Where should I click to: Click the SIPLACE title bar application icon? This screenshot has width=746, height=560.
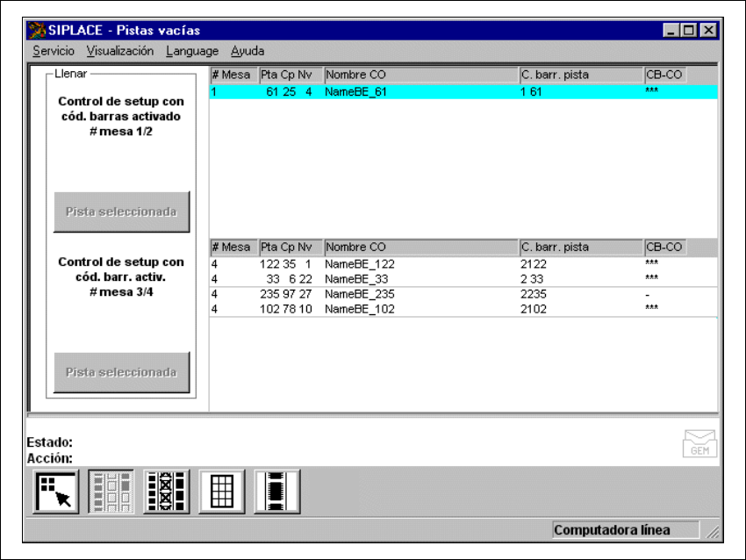coord(37,30)
